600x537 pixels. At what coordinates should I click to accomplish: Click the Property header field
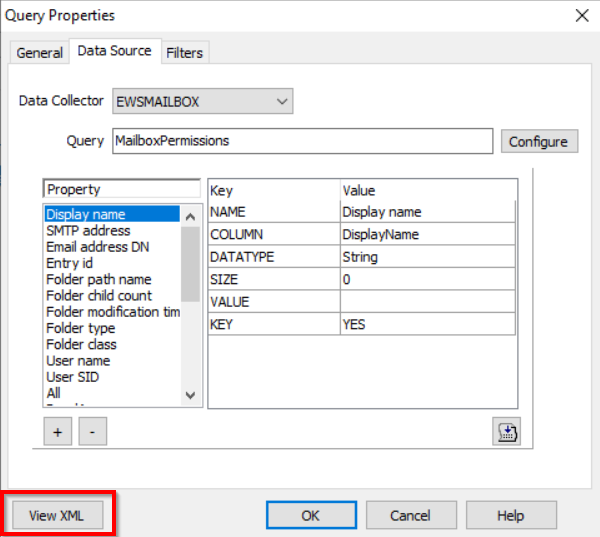[122, 189]
